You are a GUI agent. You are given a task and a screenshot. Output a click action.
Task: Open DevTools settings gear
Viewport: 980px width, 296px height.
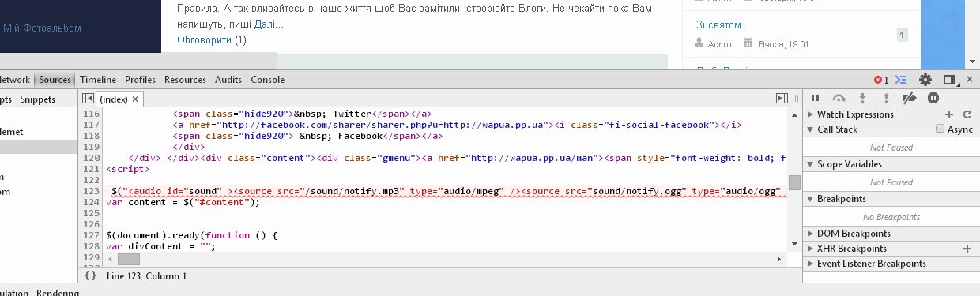point(925,80)
